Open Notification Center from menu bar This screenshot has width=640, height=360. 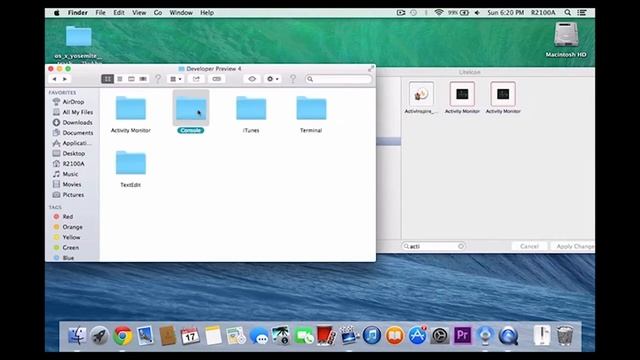(582, 13)
